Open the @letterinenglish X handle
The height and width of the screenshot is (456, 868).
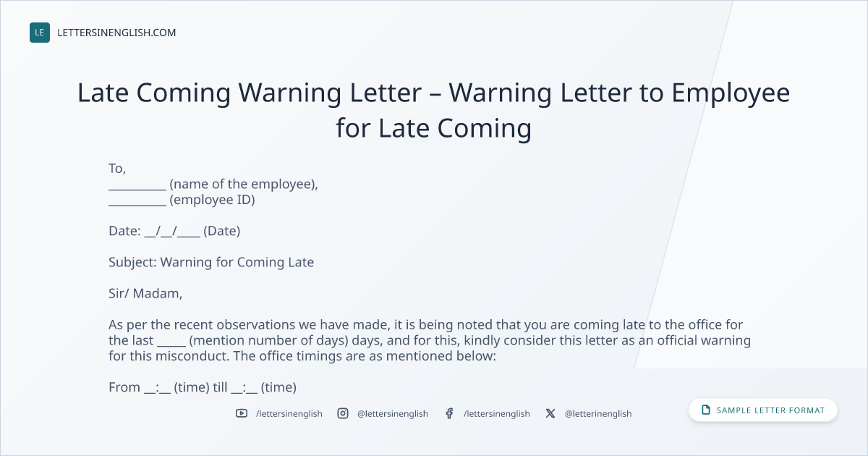pos(598,413)
